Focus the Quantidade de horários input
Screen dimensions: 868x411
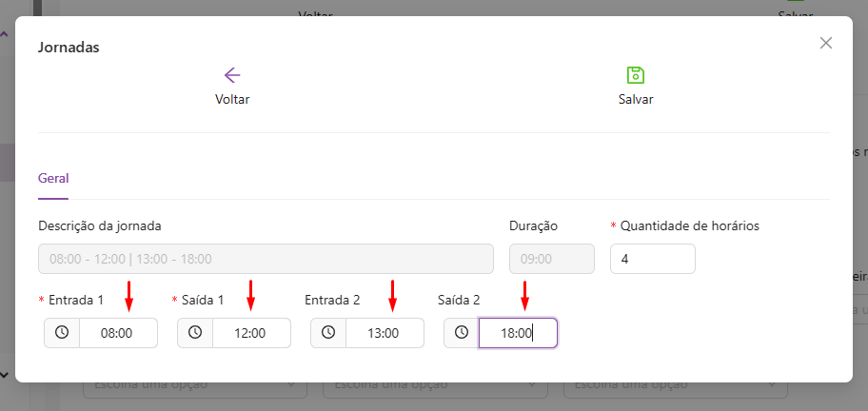[652, 259]
